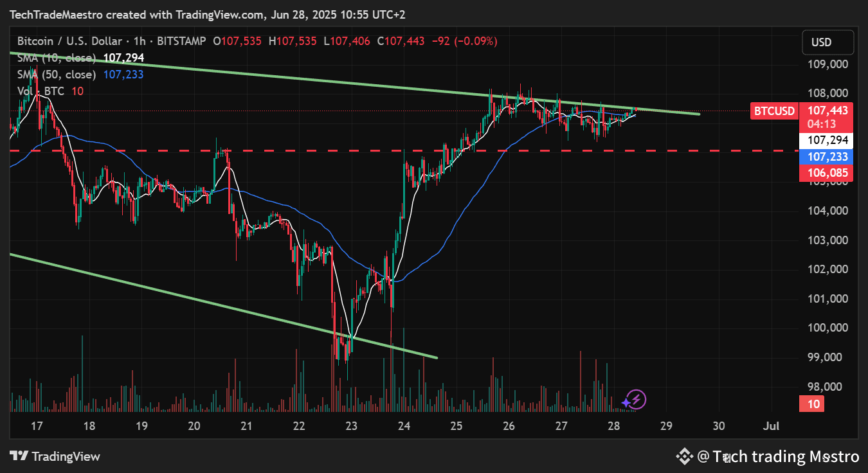Click the close value C107,443 in the legend
868x473 pixels.
[x=401, y=41]
